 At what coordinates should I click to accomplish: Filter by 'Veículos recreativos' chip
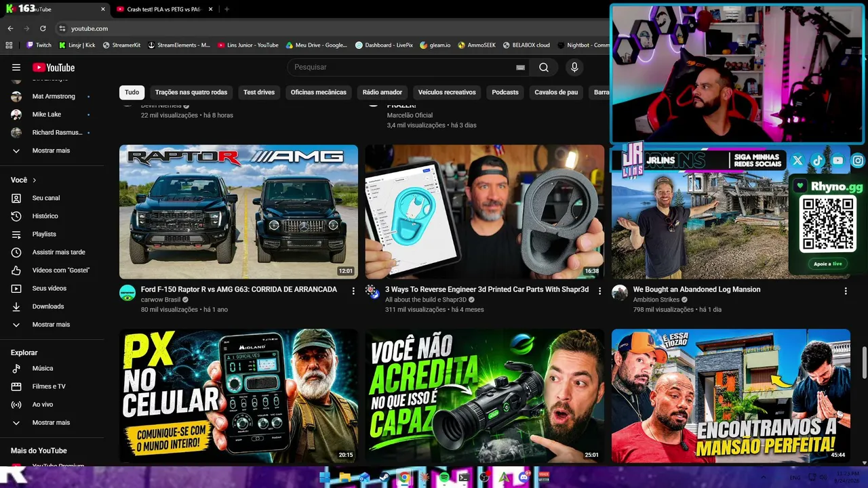point(447,92)
